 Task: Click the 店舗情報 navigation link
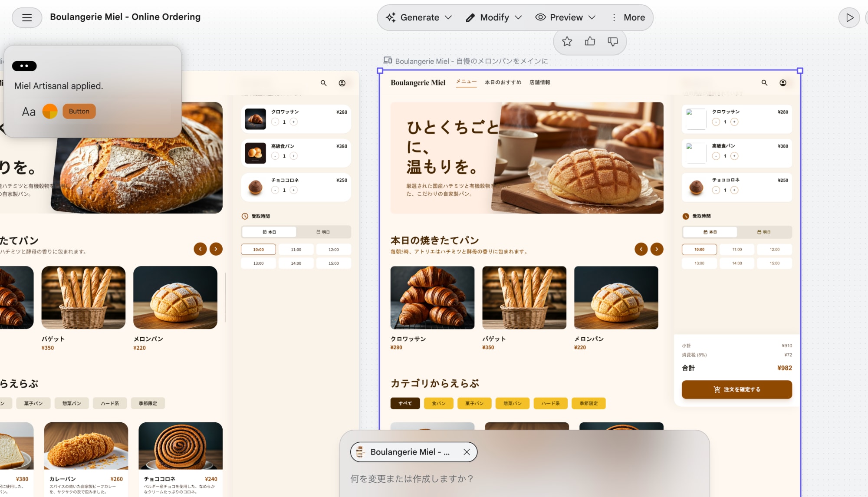539,82
